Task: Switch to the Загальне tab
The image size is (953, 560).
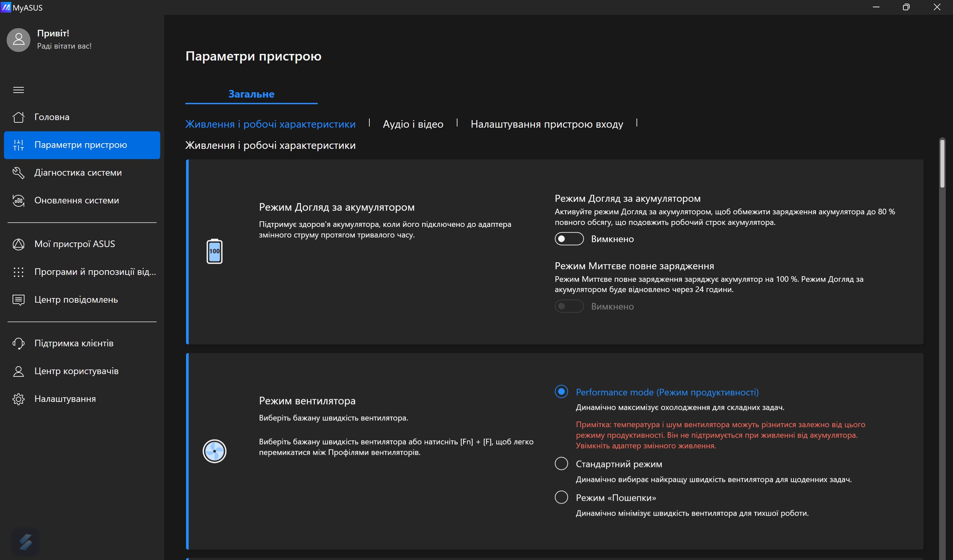Action: pyautogui.click(x=252, y=94)
